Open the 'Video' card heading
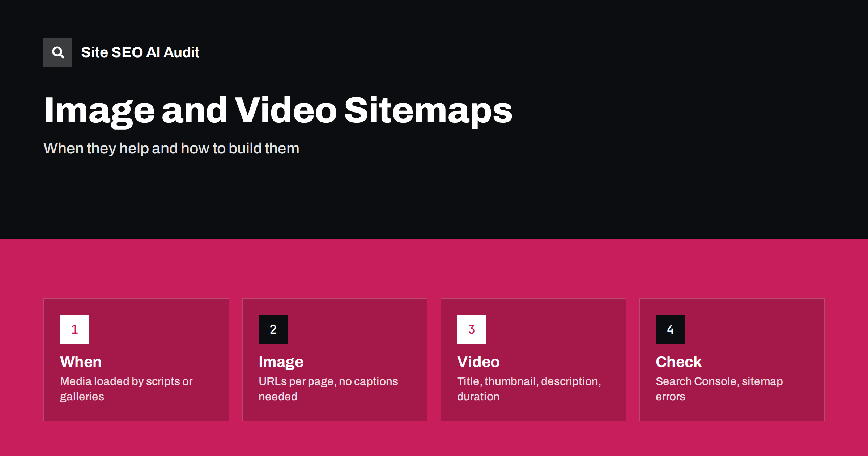 pyautogui.click(x=478, y=362)
